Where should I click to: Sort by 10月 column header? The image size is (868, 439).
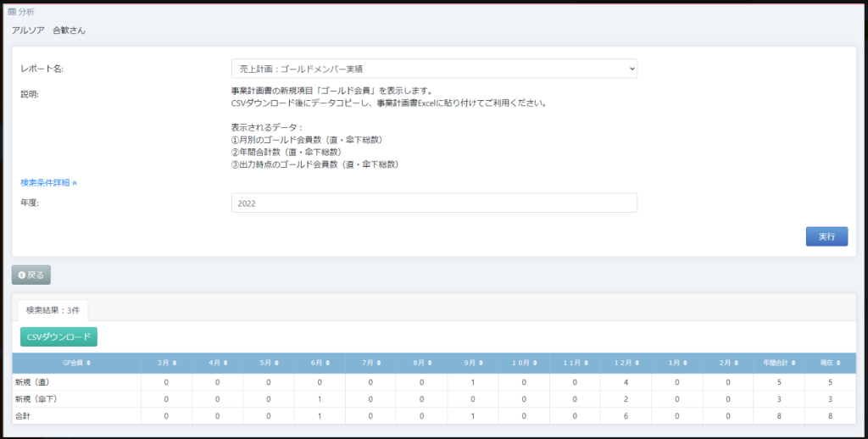pyautogui.click(x=531, y=363)
